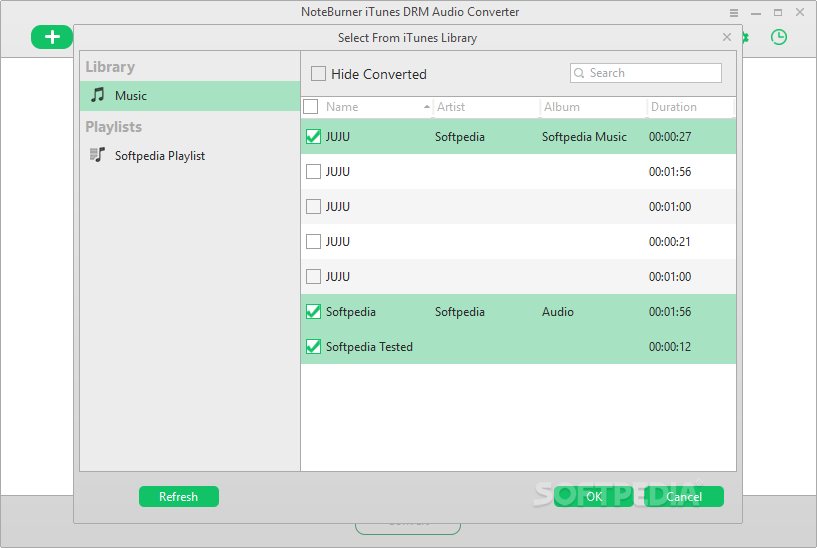Open the conversion history clock icon
Viewport: 817px width, 548px height.
(x=778, y=37)
